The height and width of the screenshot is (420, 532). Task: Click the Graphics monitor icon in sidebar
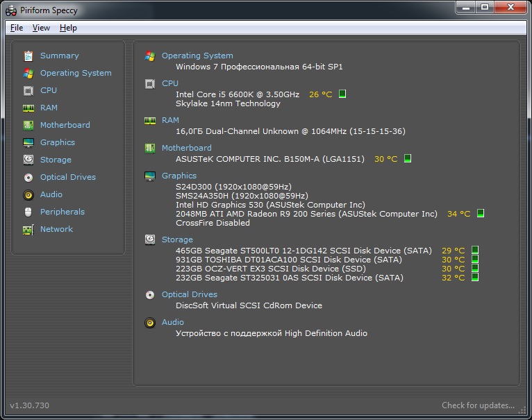coord(28,143)
